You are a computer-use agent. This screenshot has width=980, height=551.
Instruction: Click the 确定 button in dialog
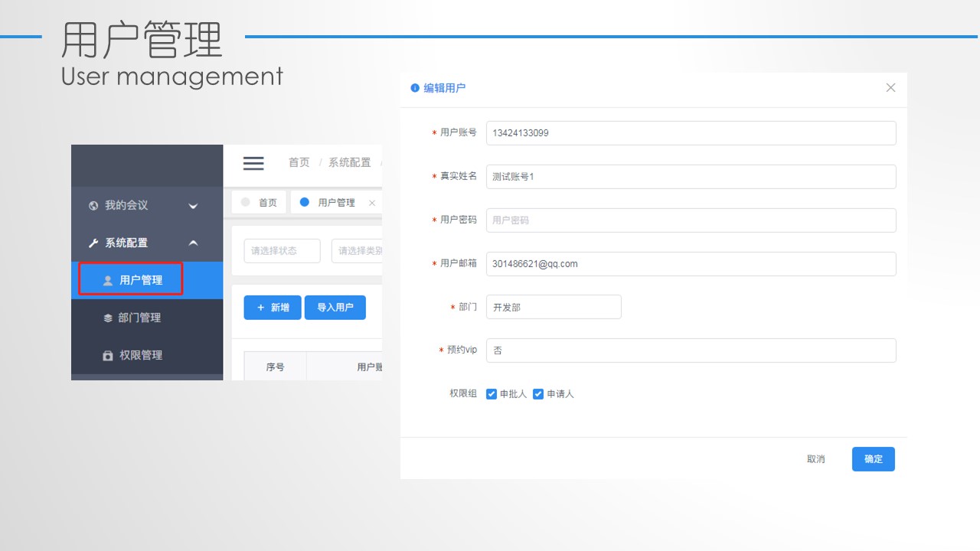874,459
